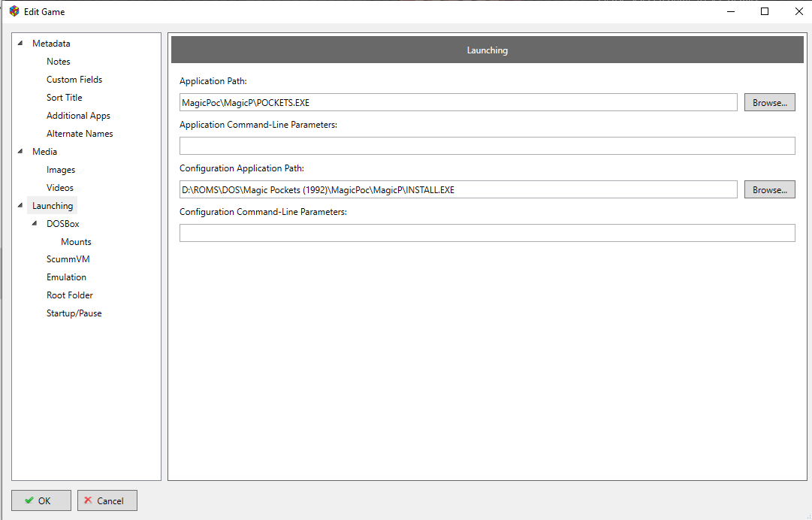This screenshot has width=812, height=520.
Task: Click the 'Configuration Command-Line Parameters:' label
Action: coord(263,212)
